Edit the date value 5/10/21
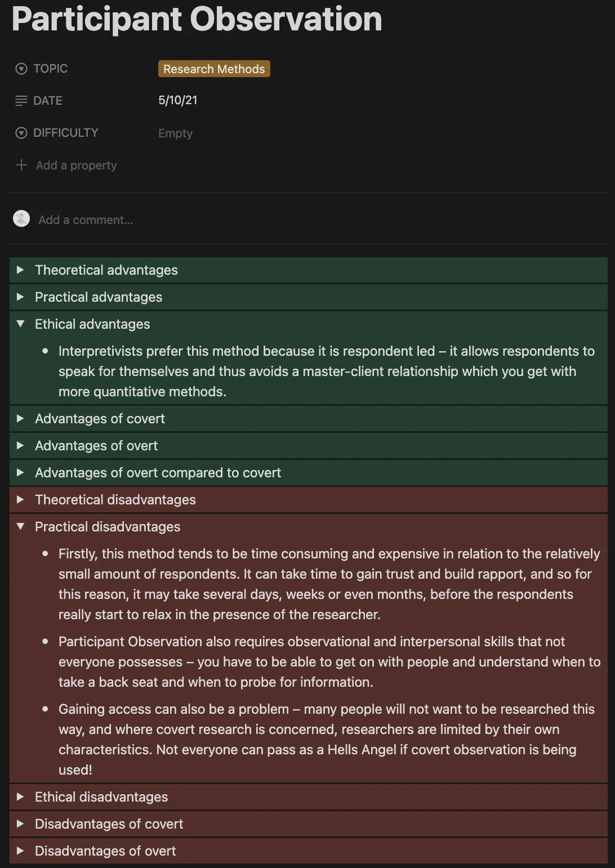615x868 pixels. [x=178, y=100]
